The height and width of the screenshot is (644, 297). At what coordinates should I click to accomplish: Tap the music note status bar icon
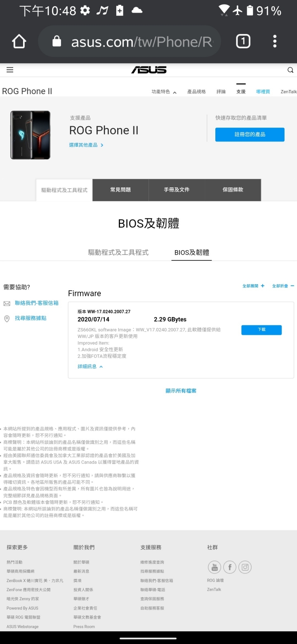pyautogui.click(x=102, y=10)
